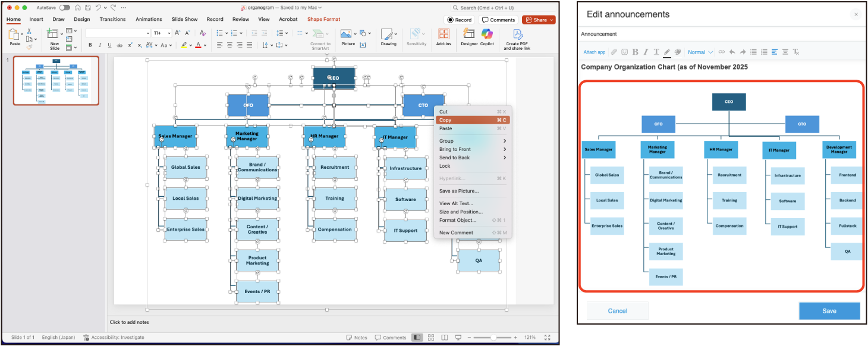This screenshot has height=346, width=868.
Task: Toggle the AutoSave switch
Action: [x=64, y=8]
